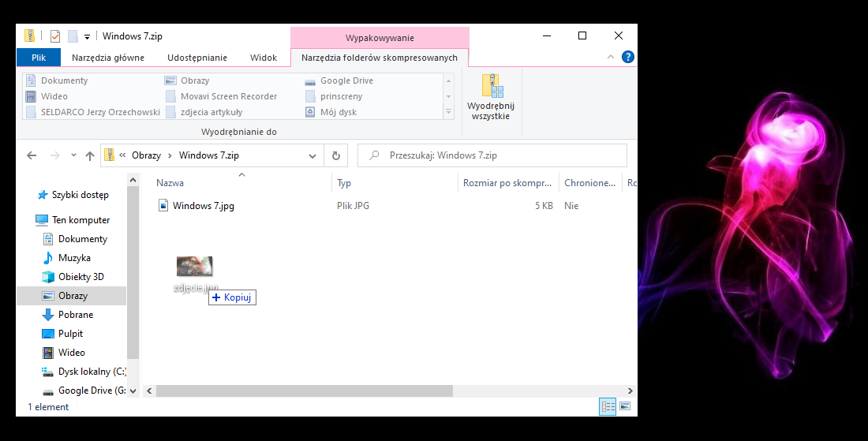
Task: Click the Obrazy picture icon in sidebar
Action: click(48, 296)
